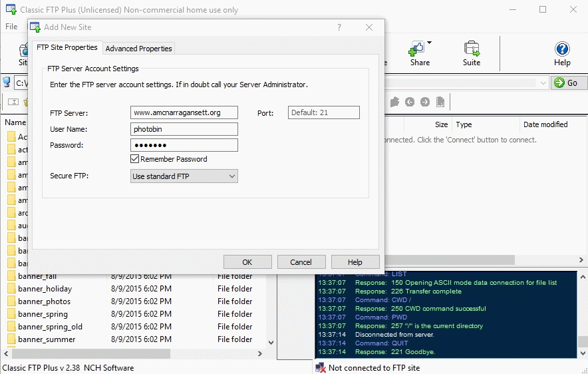Click the banner_holiday folder icon
The height and width of the screenshot is (374, 588).
(x=11, y=289)
